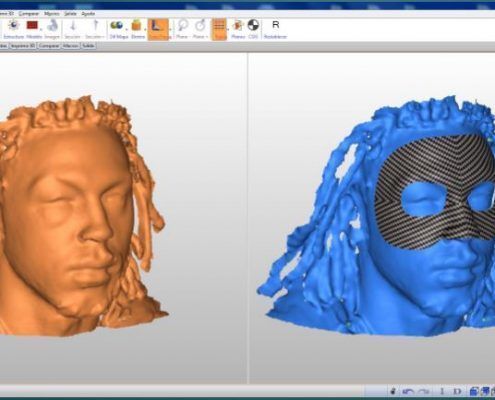This screenshot has height=400, width=495.
Task: Click the Sección down-arrow icon
Action: pos(73,26)
